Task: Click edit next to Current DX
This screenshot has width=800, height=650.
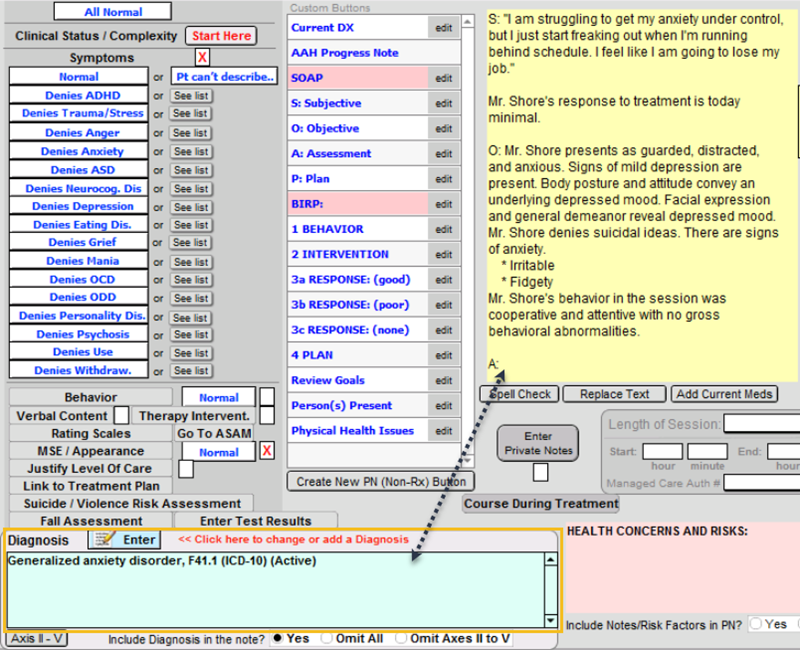Action: 443,27
